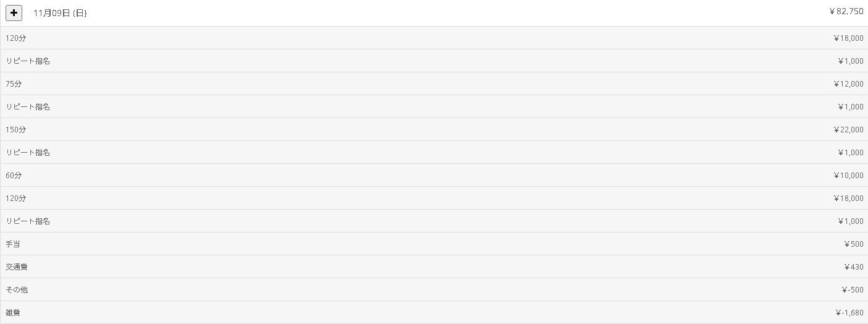This screenshot has width=868, height=324.
Task: Select the 交通費 row label
Action: point(17,267)
